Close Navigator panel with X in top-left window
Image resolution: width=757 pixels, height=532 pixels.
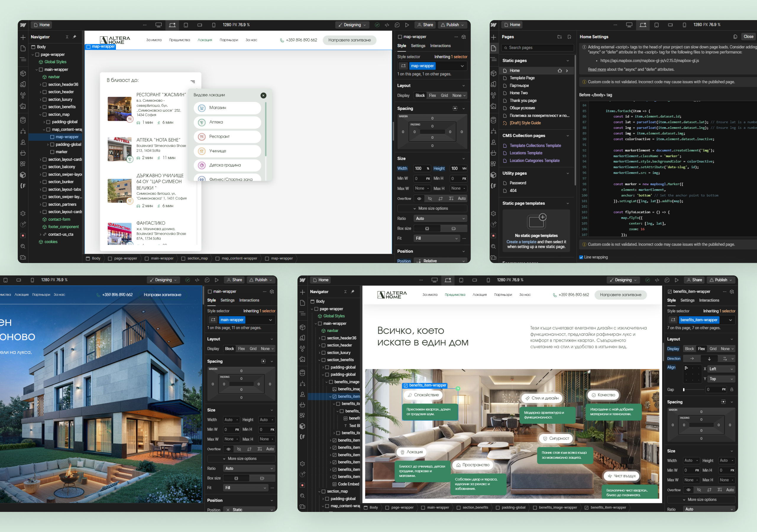67,37
